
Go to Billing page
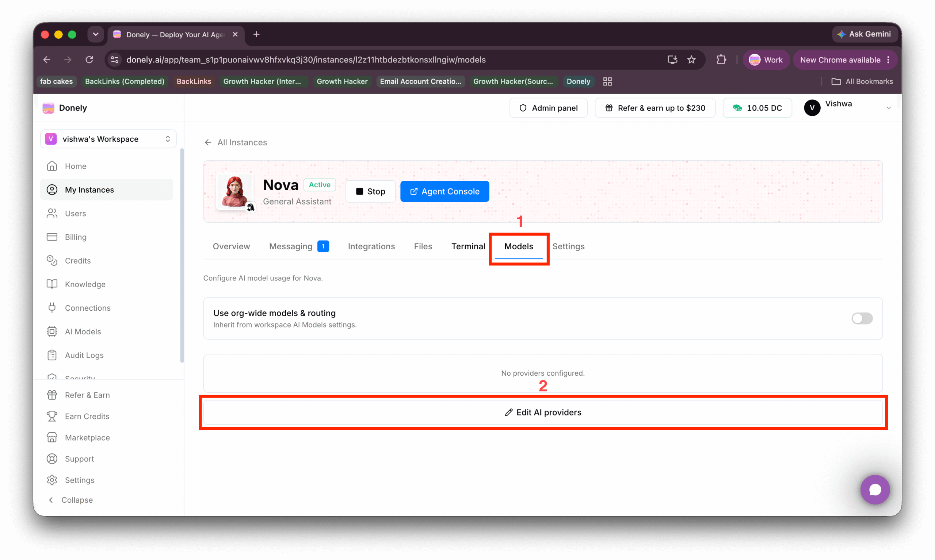coord(106,237)
